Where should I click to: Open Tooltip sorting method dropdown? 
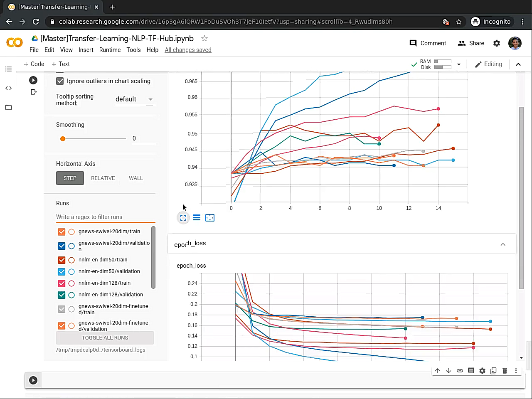tap(135, 99)
